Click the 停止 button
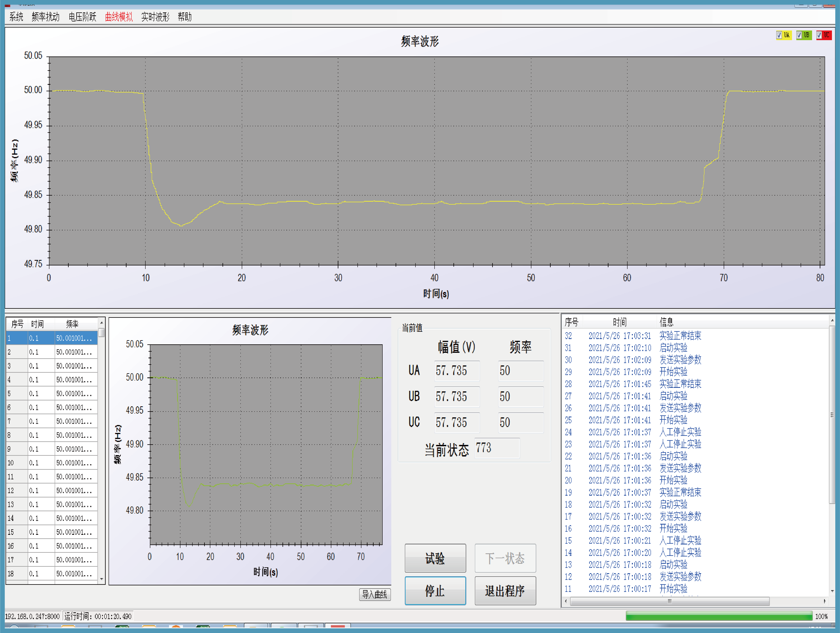Image resolution: width=840 pixels, height=633 pixels. tap(435, 590)
